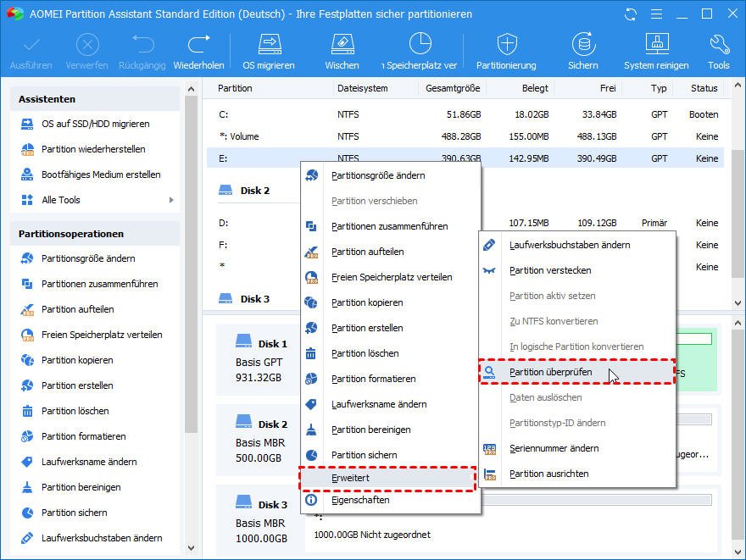Click the refresh icon in title bar

[631, 14]
